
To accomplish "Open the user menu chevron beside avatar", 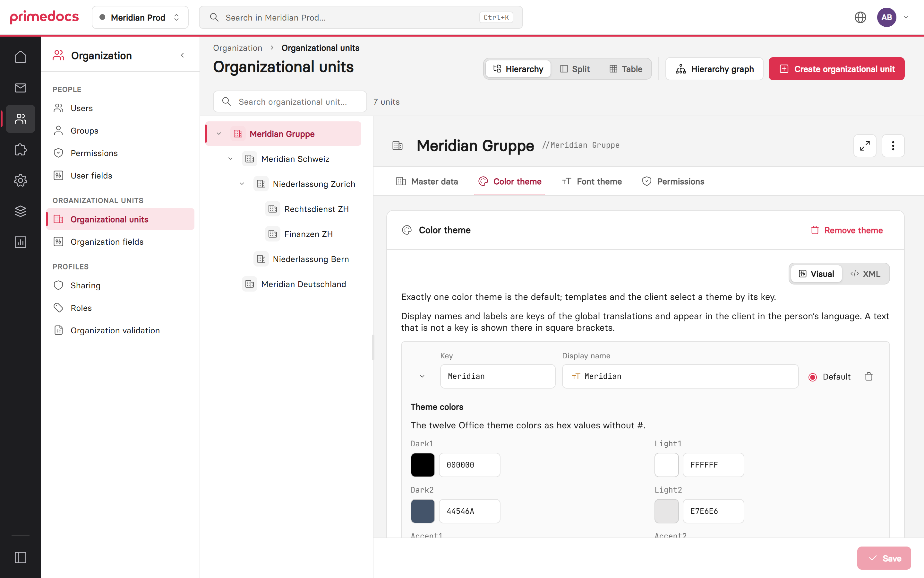I will pyautogui.click(x=906, y=17).
